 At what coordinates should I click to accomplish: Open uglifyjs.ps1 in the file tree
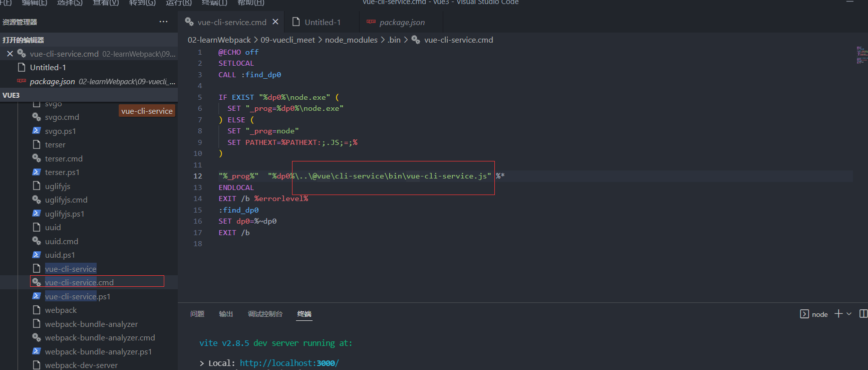pyautogui.click(x=65, y=214)
